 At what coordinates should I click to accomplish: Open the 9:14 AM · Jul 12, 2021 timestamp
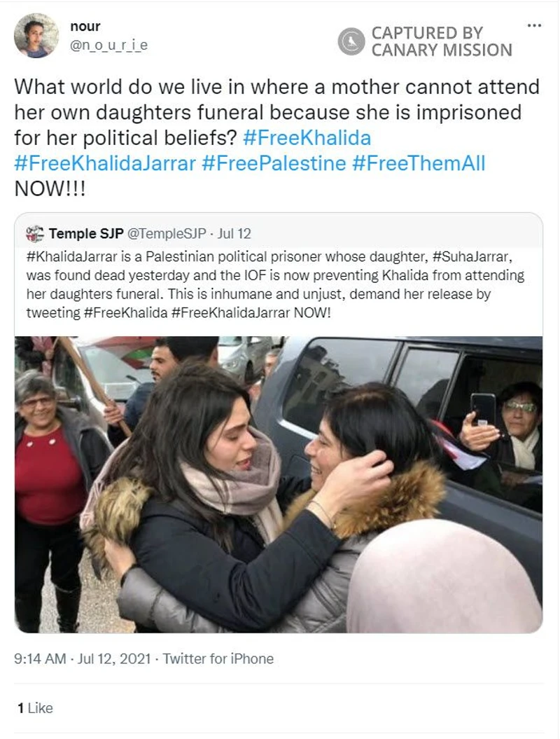(83, 658)
